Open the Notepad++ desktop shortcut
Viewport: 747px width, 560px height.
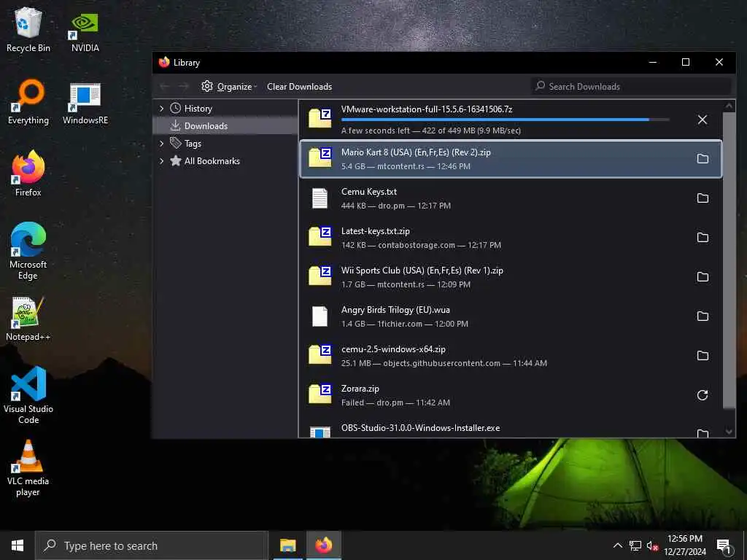coord(28,319)
